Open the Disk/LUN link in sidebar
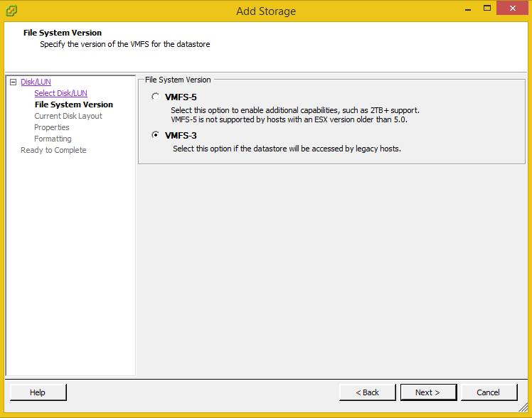Image resolution: width=532 pixels, height=418 pixels. [x=36, y=82]
